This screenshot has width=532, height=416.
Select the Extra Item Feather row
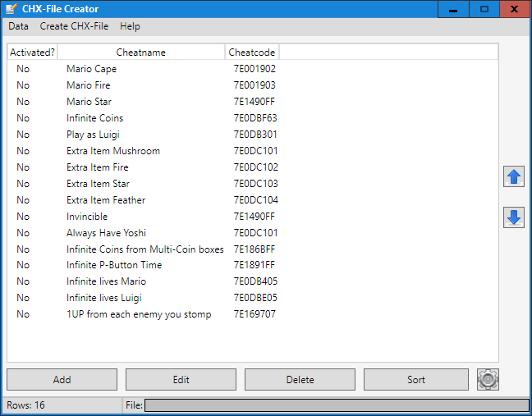coord(253,200)
